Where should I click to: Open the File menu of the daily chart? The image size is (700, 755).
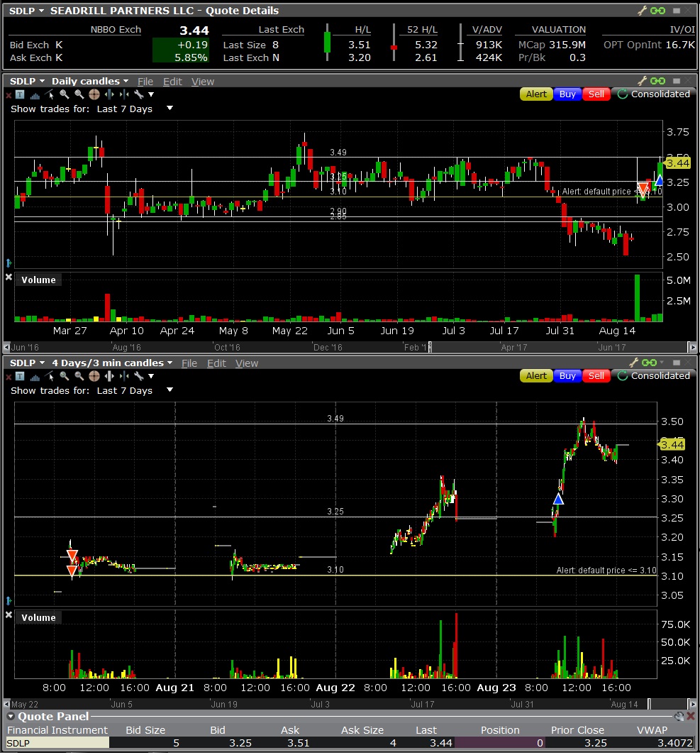tap(145, 82)
